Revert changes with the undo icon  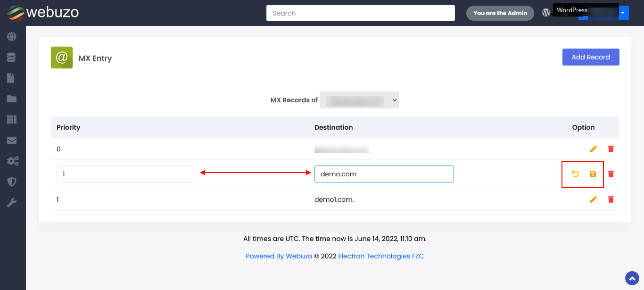(575, 174)
